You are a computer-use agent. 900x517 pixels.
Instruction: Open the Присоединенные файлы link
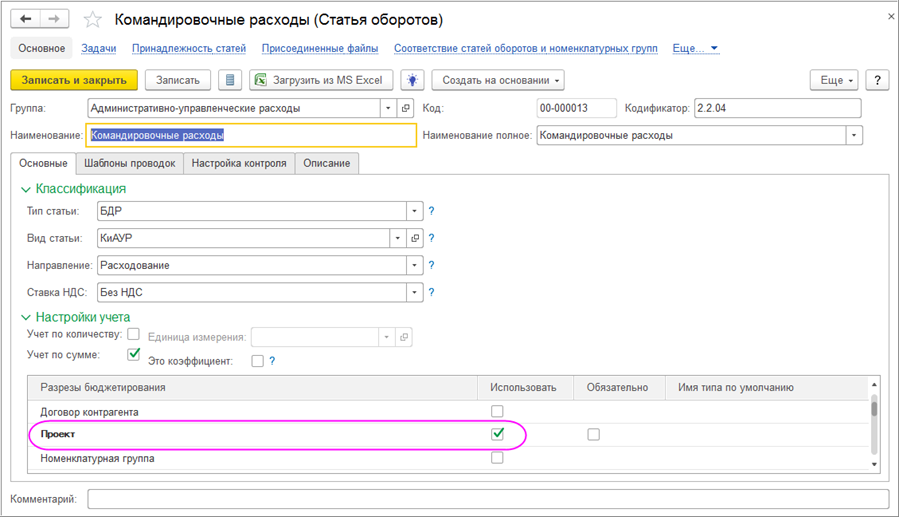click(321, 48)
